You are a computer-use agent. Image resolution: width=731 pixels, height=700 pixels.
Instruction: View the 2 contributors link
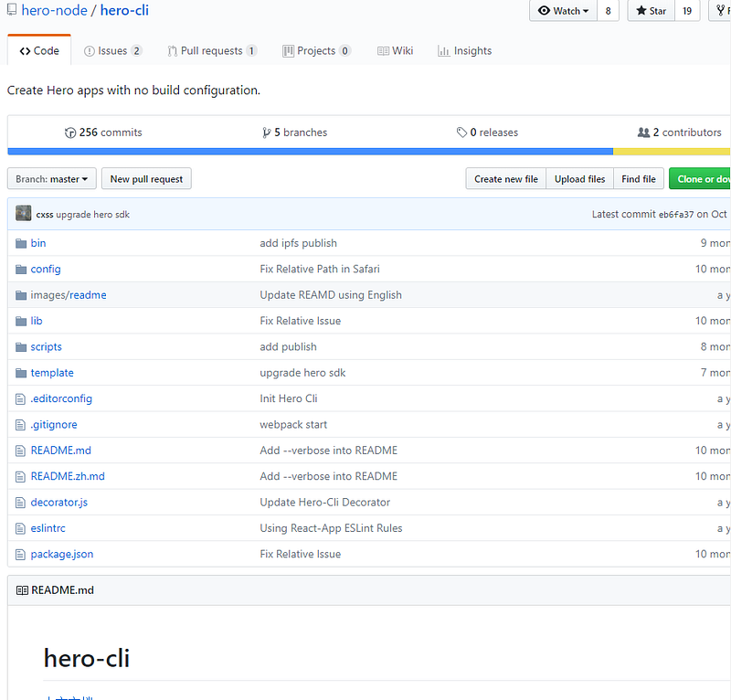pos(679,133)
